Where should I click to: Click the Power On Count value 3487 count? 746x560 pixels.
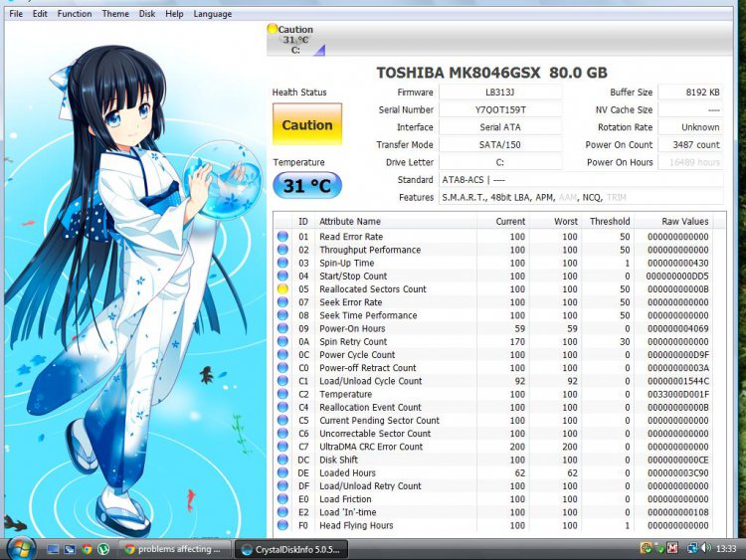tap(690, 144)
